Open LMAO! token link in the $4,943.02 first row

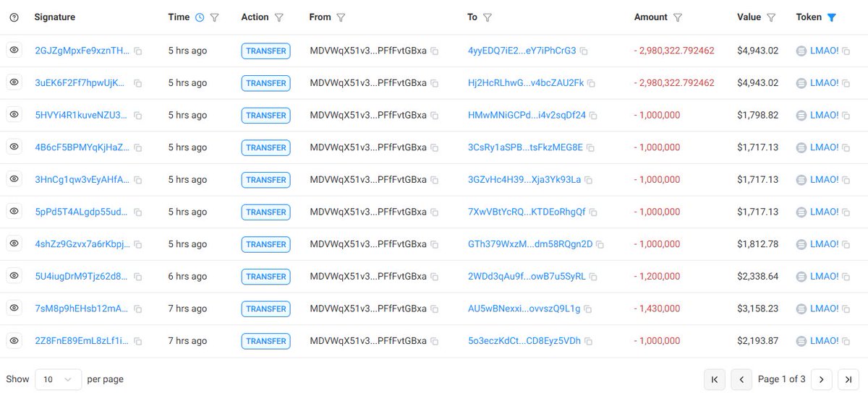point(825,51)
